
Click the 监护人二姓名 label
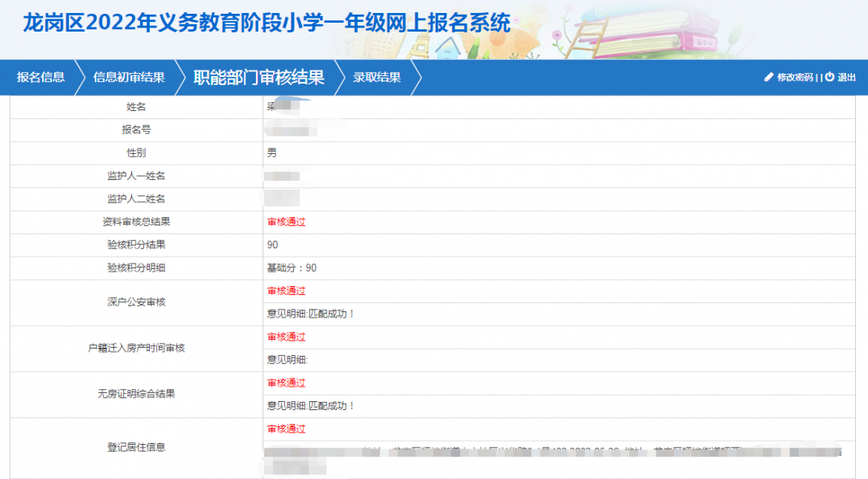(x=136, y=199)
